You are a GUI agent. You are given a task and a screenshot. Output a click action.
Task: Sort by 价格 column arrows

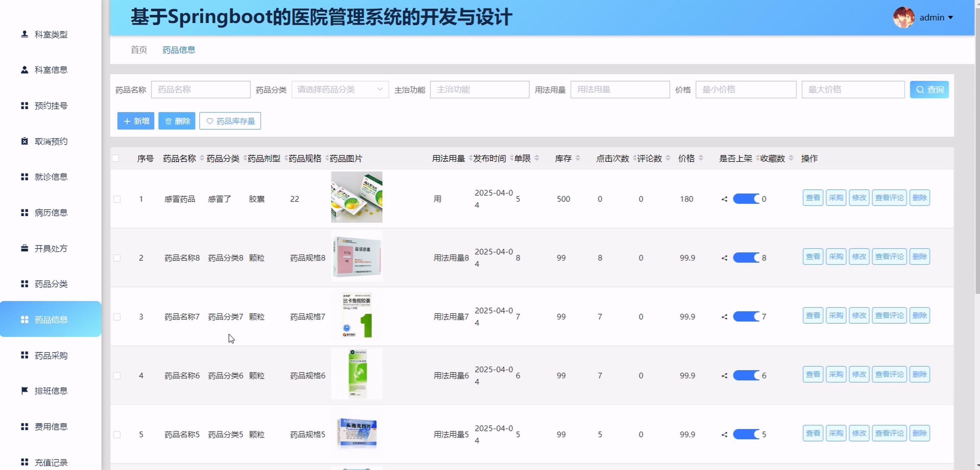click(701, 158)
